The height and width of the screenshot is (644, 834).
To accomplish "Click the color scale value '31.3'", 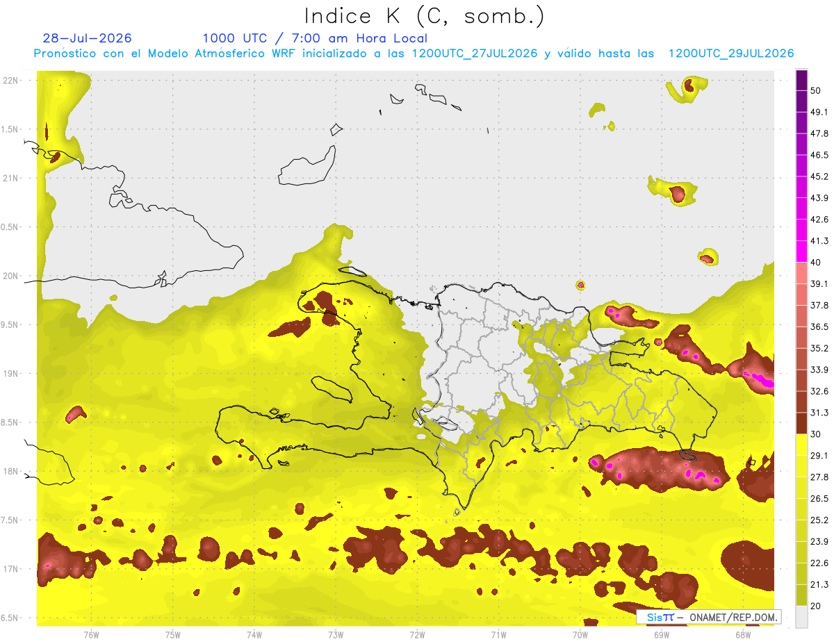I will pos(819,413).
